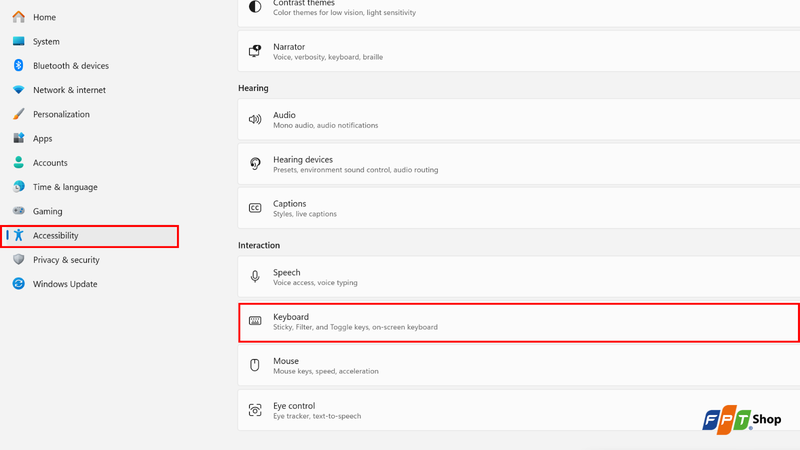
Task: Click the Time & language globe icon
Action: tap(19, 187)
